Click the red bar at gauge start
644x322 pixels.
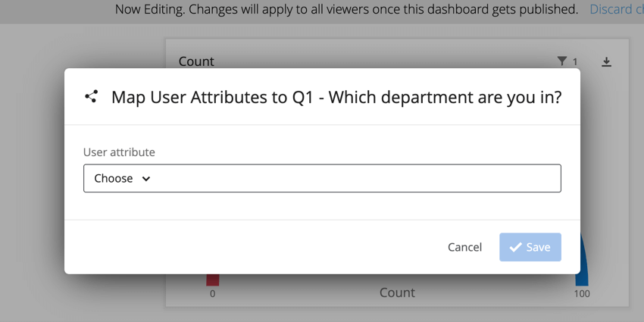pos(212,280)
